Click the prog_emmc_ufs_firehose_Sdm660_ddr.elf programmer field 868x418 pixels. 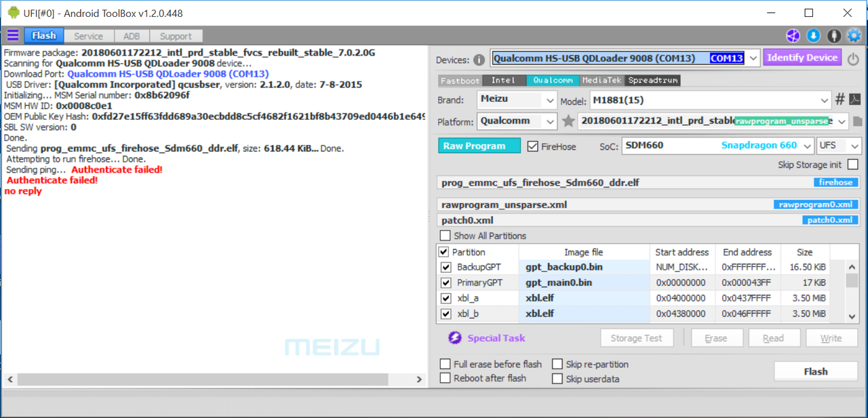pos(648,182)
